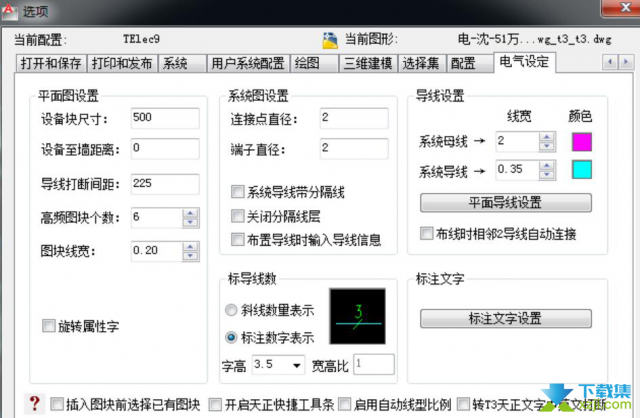
Task: Click the 设备至墙距离 input field
Action: [x=165, y=149]
